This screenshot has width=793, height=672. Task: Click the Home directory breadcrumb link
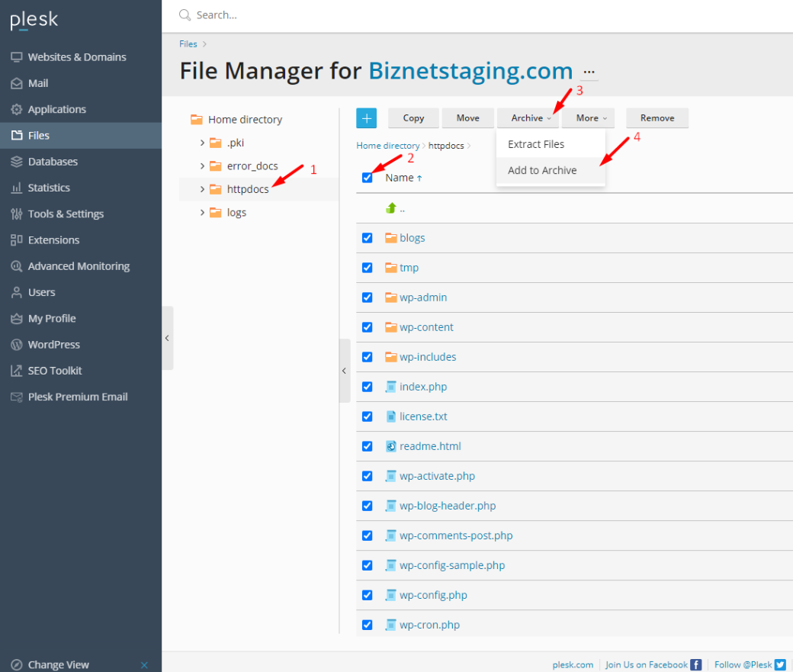click(x=387, y=145)
